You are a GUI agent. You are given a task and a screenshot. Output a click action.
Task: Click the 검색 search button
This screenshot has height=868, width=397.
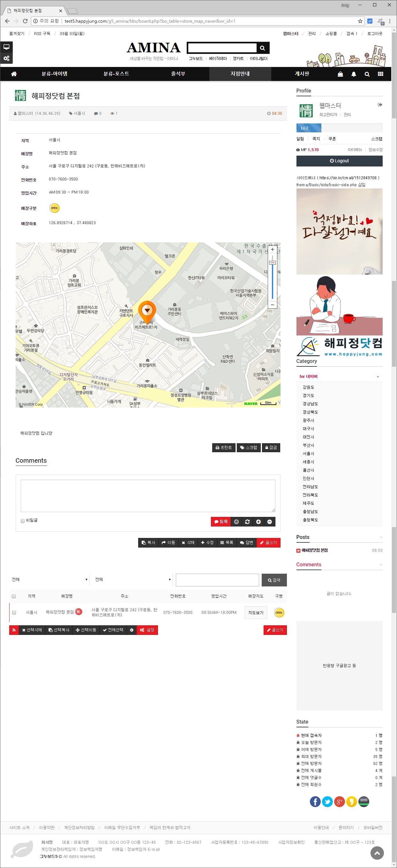(274, 580)
